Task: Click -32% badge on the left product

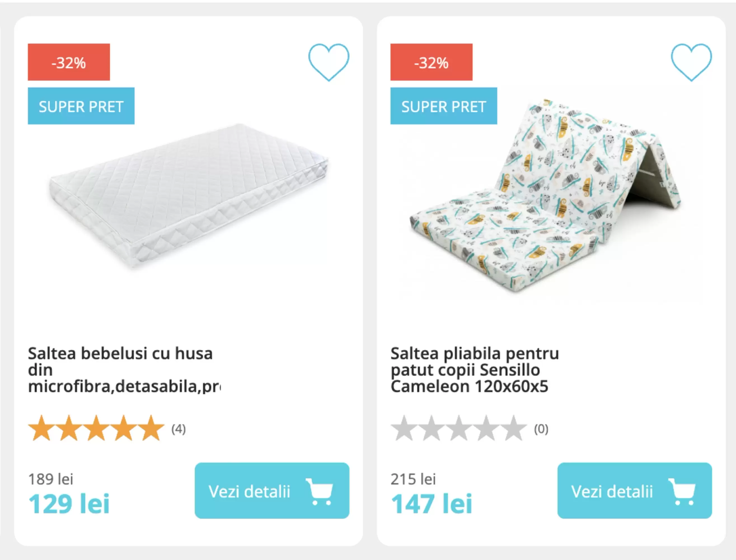Action: (x=69, y=62)
